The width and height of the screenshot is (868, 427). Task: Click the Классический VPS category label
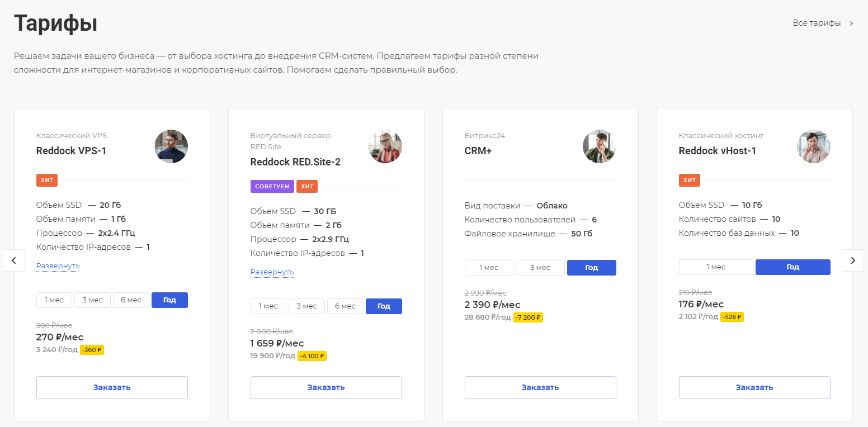pyautogui.click(x=72, y=135)
